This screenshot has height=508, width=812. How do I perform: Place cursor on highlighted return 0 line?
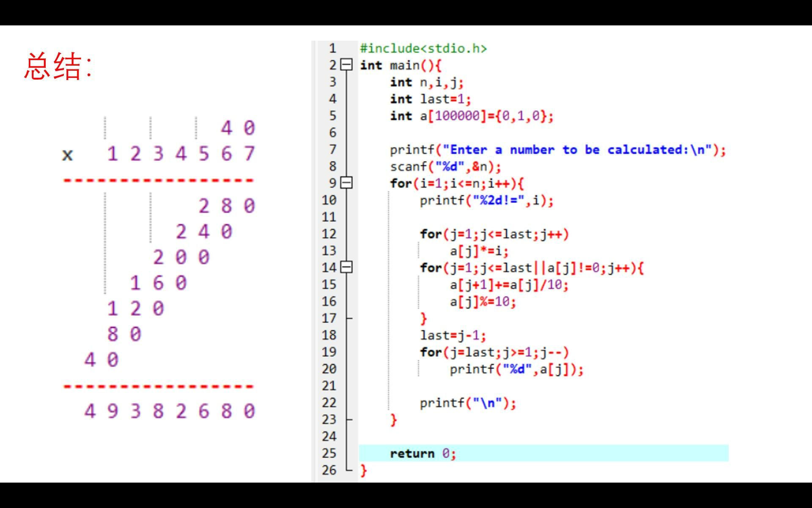coord(423,453)
